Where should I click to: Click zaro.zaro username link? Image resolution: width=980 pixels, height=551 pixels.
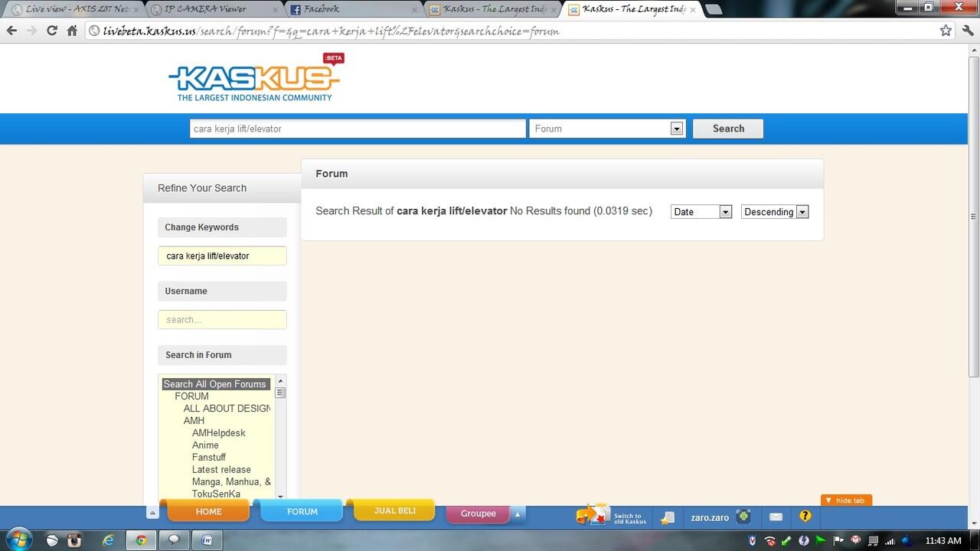click(x=710, y=518)
